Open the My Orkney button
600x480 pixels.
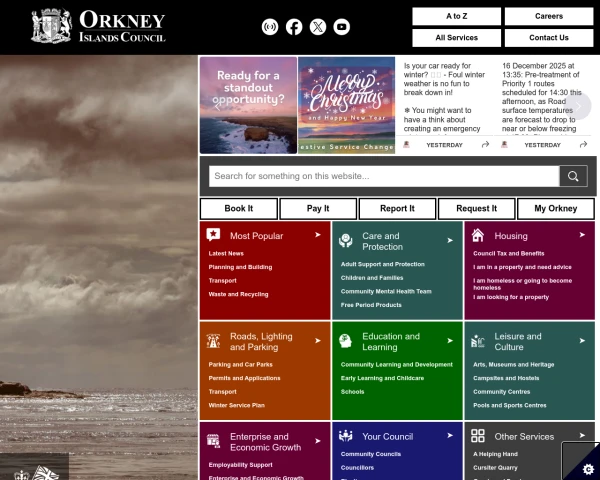(556, 209)
